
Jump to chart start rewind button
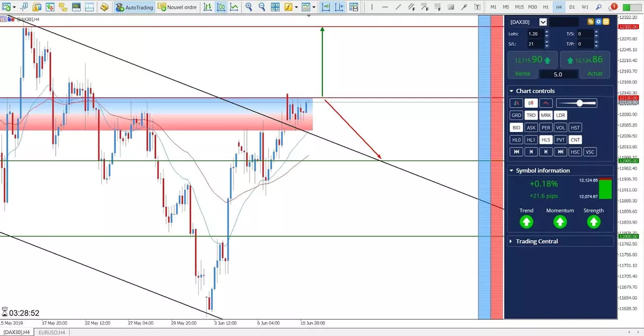click(x=516, y=152)
